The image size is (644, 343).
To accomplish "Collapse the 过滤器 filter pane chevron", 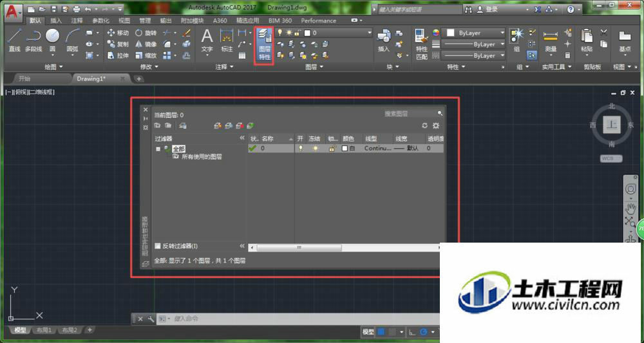I will (x=242, y=138).
